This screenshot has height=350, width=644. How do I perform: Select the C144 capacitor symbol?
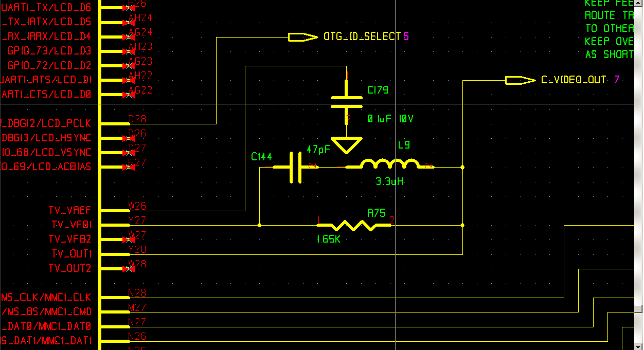click(295, 168)
